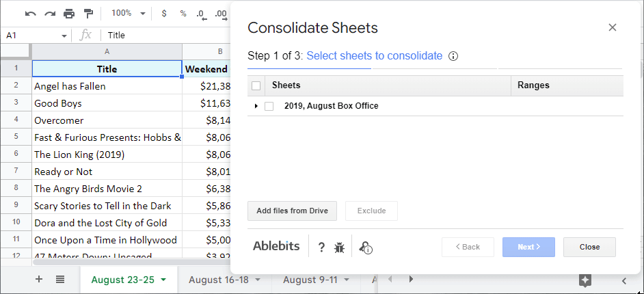Click the Undo icon in toolbar
Screen dimensions: 644x294
click(x=30, y=13)
